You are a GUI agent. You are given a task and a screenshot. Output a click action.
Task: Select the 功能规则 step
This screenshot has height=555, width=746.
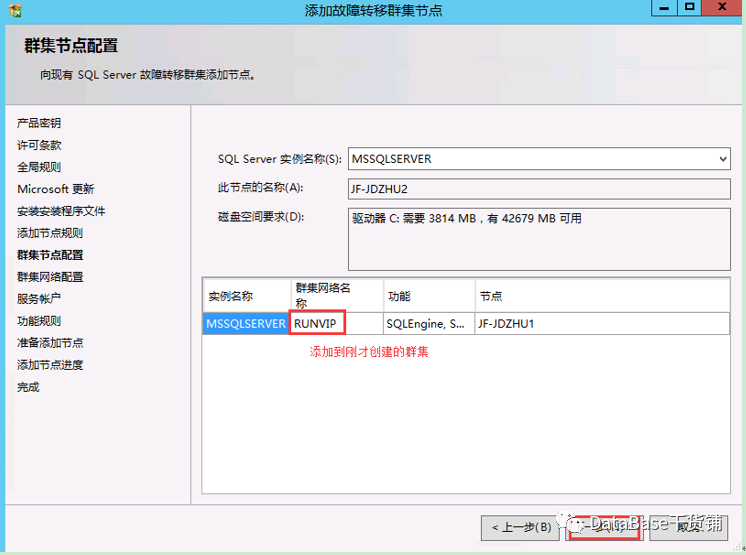tap(39, 321)
